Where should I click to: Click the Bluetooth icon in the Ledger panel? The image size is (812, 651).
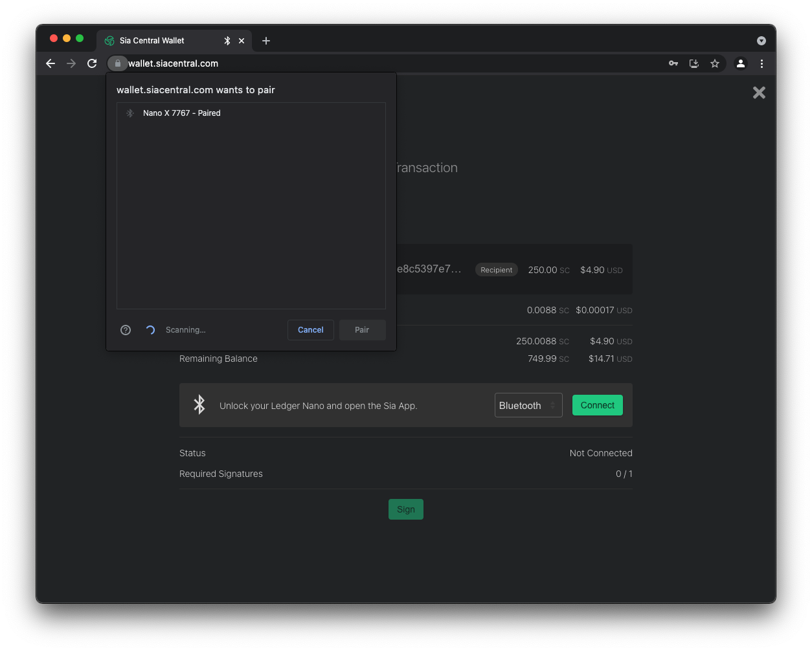pos(199,404)
